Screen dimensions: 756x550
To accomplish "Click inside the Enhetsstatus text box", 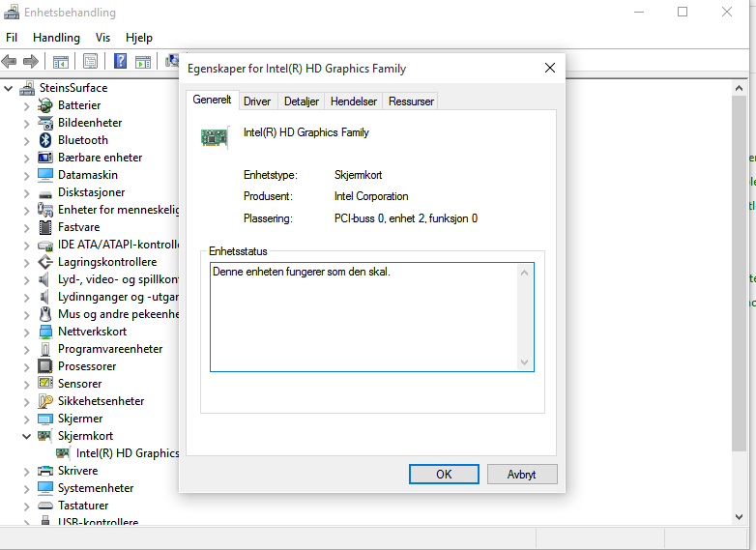I will 372,317.
